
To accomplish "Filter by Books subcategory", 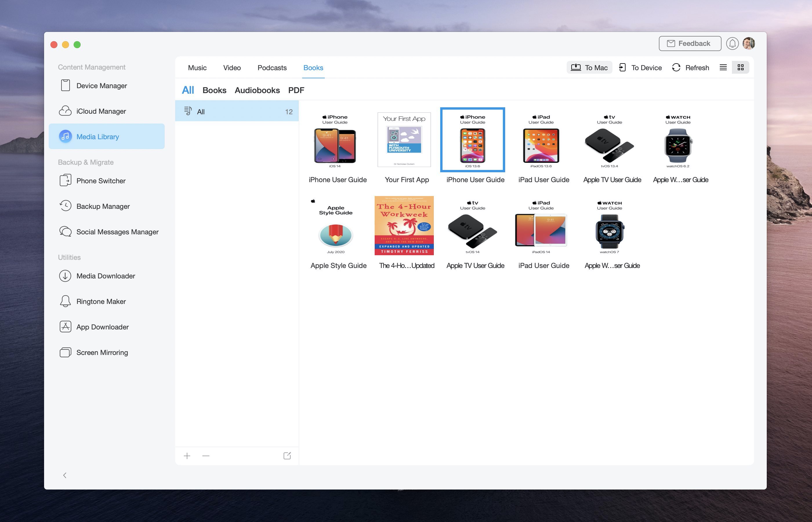I will click(214, 90).
